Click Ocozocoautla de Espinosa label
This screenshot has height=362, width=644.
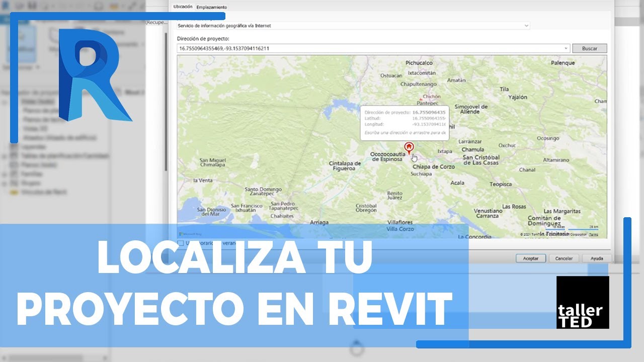387,156
